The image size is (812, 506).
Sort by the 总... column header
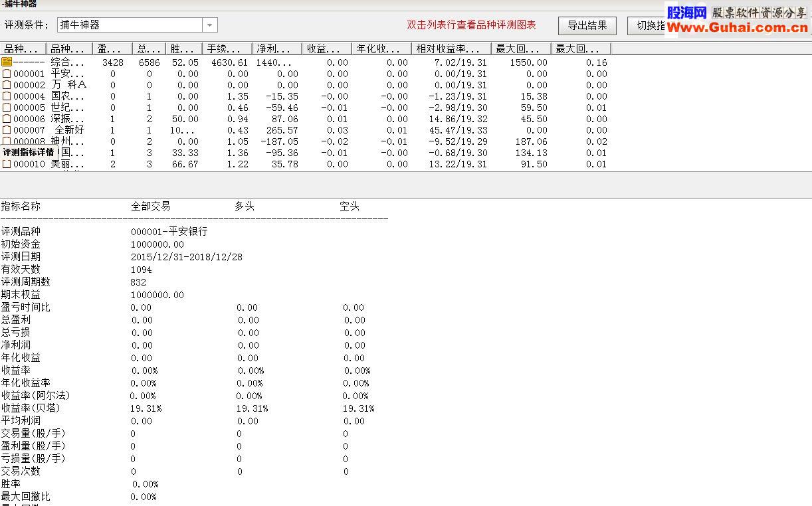pos(149,48)
